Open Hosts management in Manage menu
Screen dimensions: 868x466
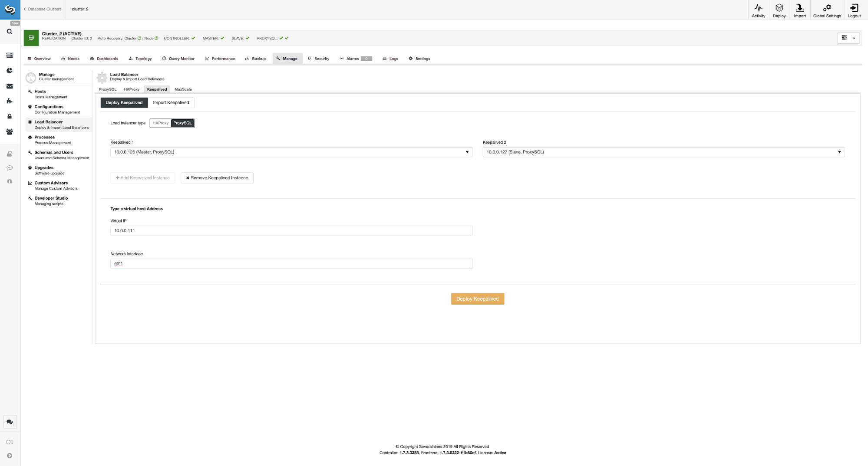[x=59, y=94]
